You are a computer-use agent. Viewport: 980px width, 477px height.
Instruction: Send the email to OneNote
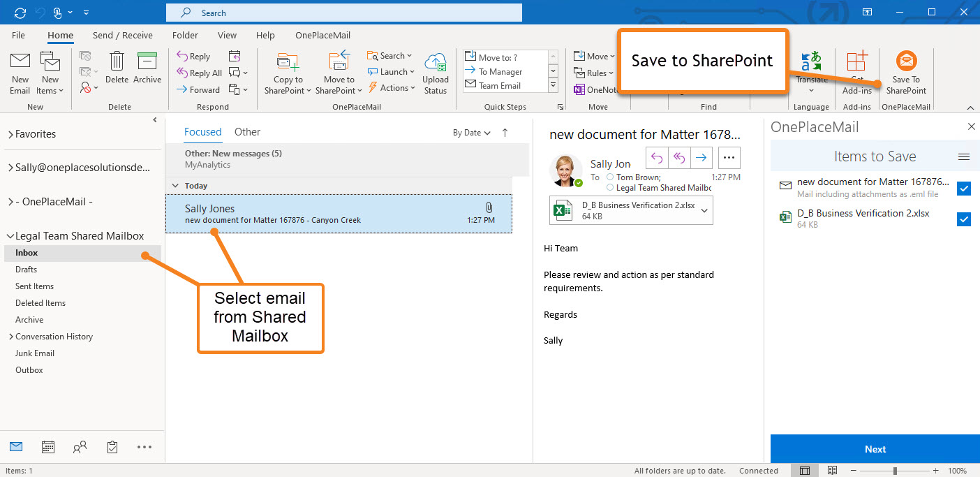(595, 89)
